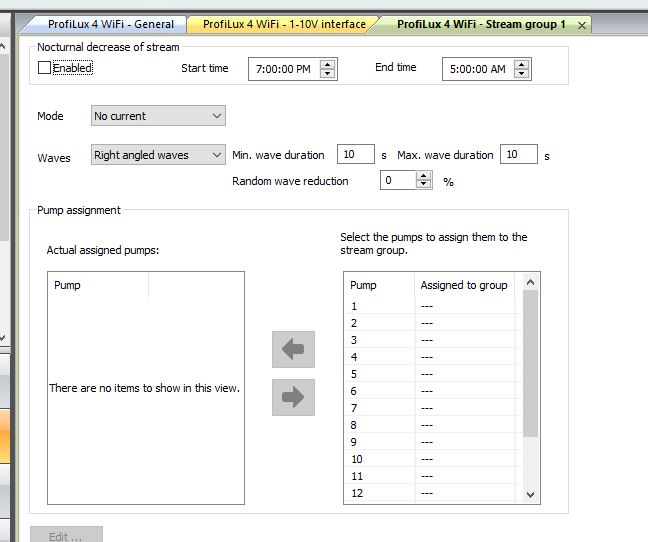Increase Random wave reduction percentage
Image resolution: width=648 pixels, height=542 pixels.
tap(423, 176)
